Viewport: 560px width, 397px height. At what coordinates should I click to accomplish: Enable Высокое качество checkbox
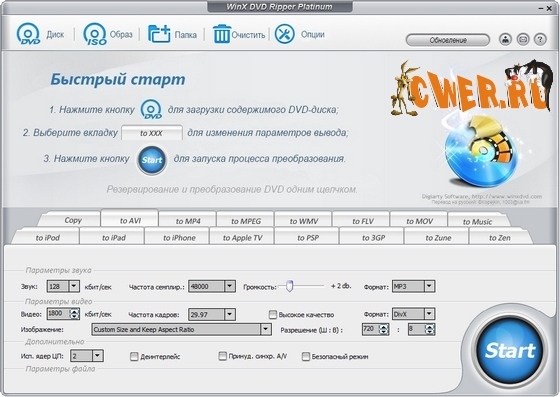[273, 315]
